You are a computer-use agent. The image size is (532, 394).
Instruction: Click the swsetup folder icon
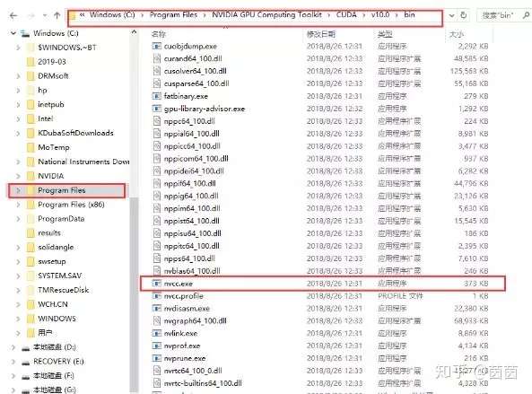31,262
